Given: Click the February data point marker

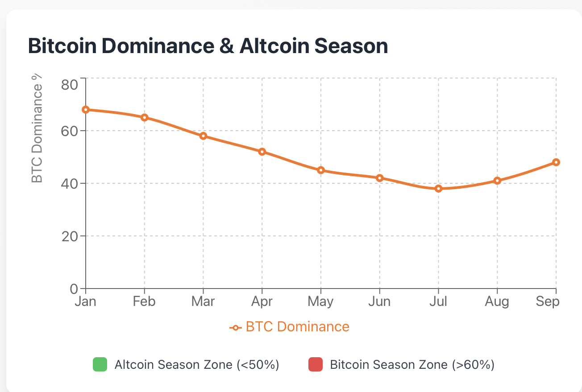Looking at the screenshot, I should (145, 117).
